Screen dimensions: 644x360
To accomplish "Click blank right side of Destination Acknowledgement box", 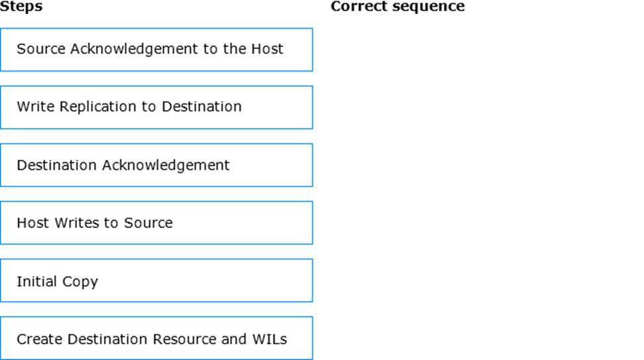I will coord(271,165).
